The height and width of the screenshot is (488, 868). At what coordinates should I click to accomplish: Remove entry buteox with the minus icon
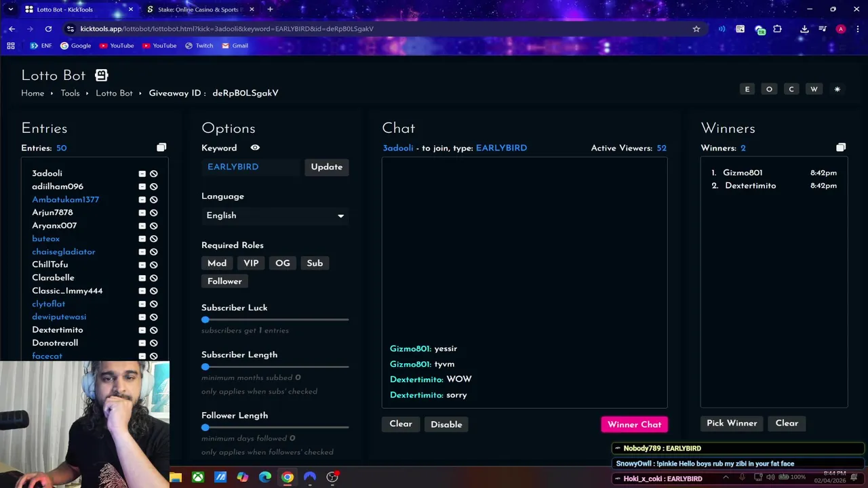pyautogui.click(x=142, y=239)
